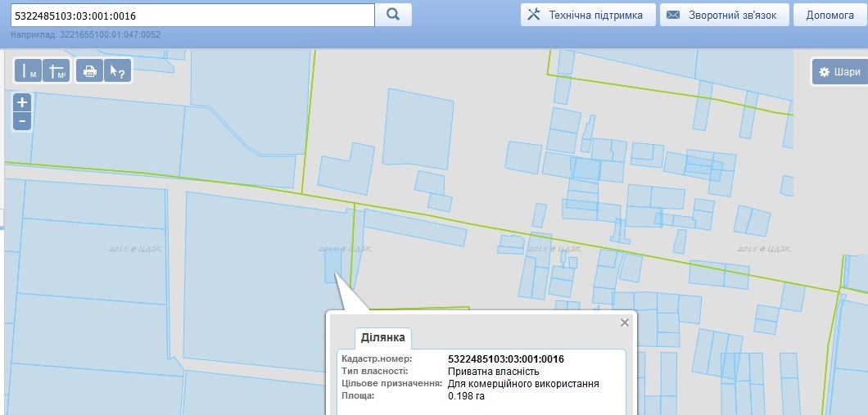
Task: Close the Ділянка info popup
Action: click(x=625, y=323)
